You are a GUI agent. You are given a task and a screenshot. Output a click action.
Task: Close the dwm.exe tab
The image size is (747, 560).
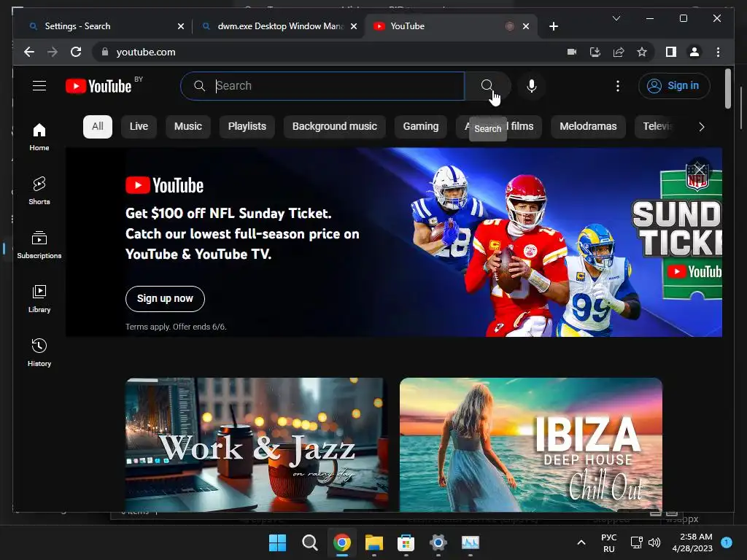[354, 26]
